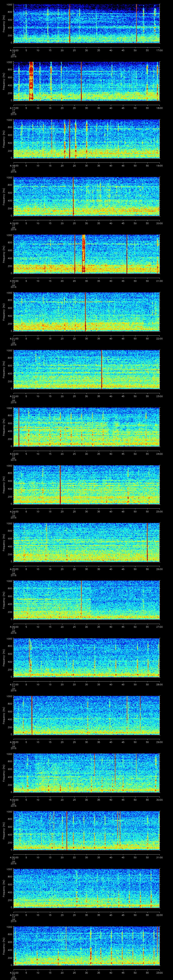This screenshot has height=980, width=173.
Task: Click the 4:32:00 time axis label
Action: tap(14, 972)
